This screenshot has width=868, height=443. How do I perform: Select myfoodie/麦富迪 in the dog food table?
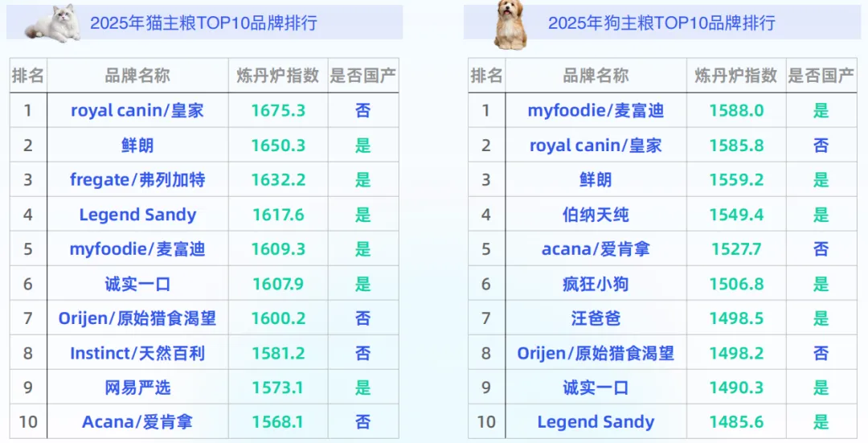point(596,111)
